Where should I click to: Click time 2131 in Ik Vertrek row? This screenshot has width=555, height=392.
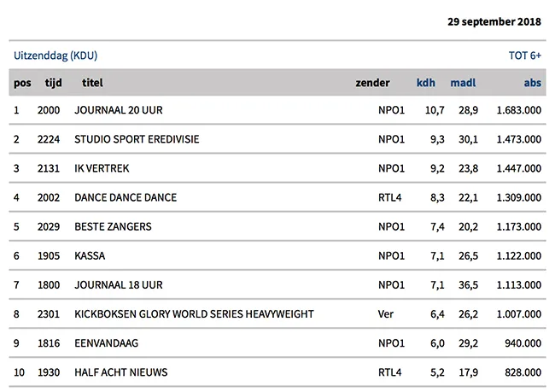tap(49, 168)
